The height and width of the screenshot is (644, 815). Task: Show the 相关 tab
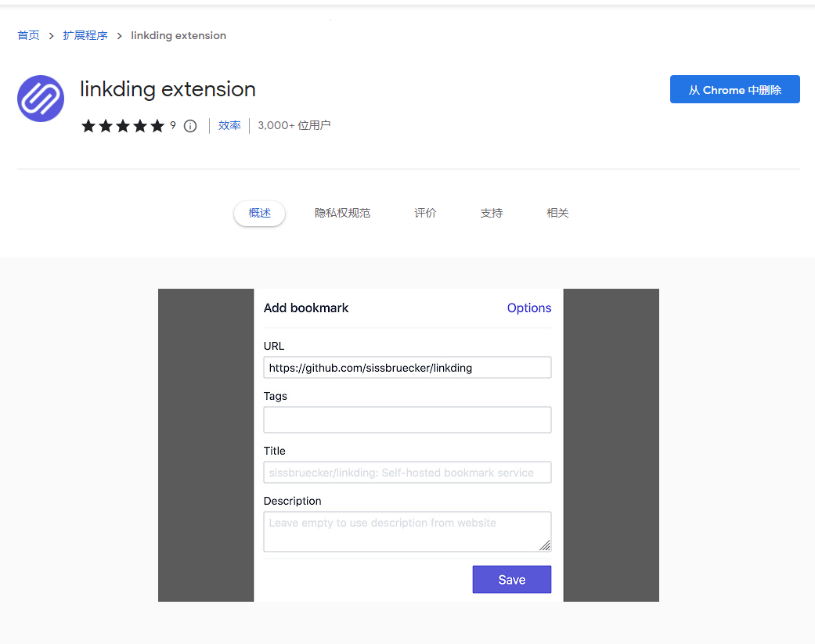coord(557,214)
